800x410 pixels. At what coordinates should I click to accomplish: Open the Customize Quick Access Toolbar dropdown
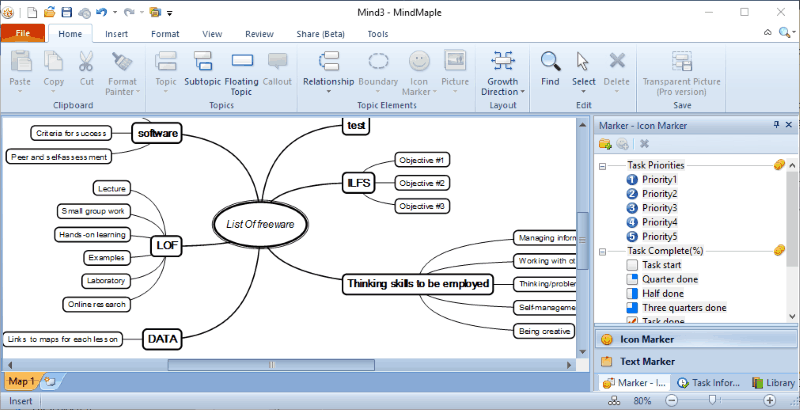170,13
